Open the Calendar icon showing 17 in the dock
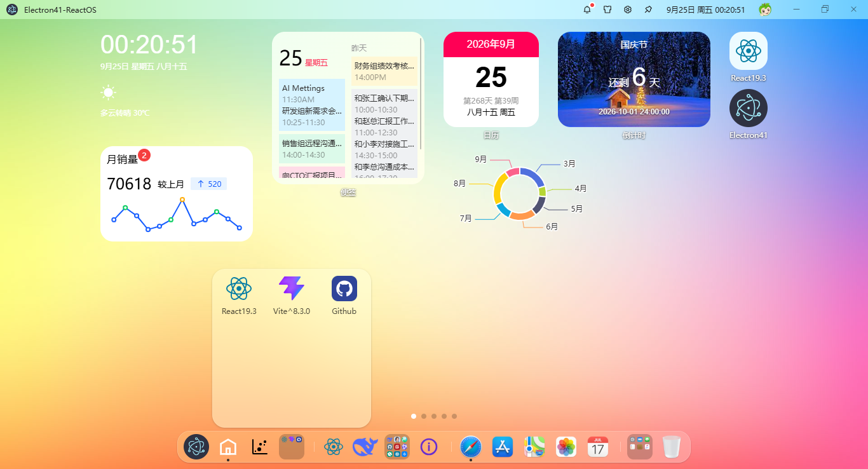This screenshot has width=868, height=469. coord(598,447)
